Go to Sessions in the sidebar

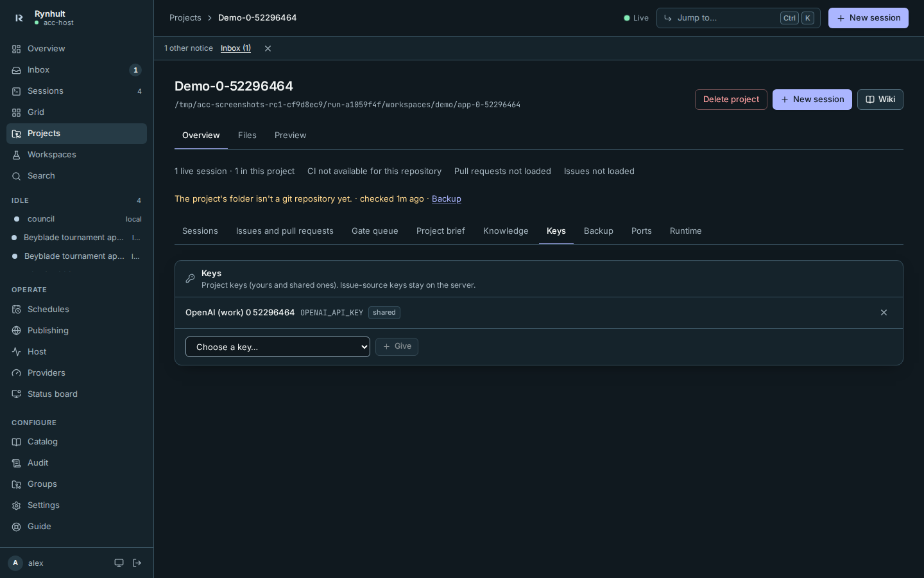tap(76, 91)
